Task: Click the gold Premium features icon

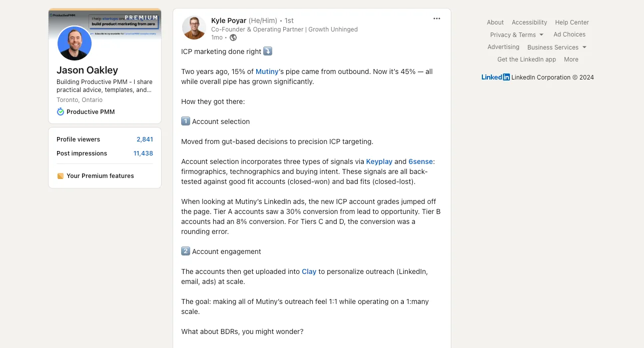Action: [61, 176]
